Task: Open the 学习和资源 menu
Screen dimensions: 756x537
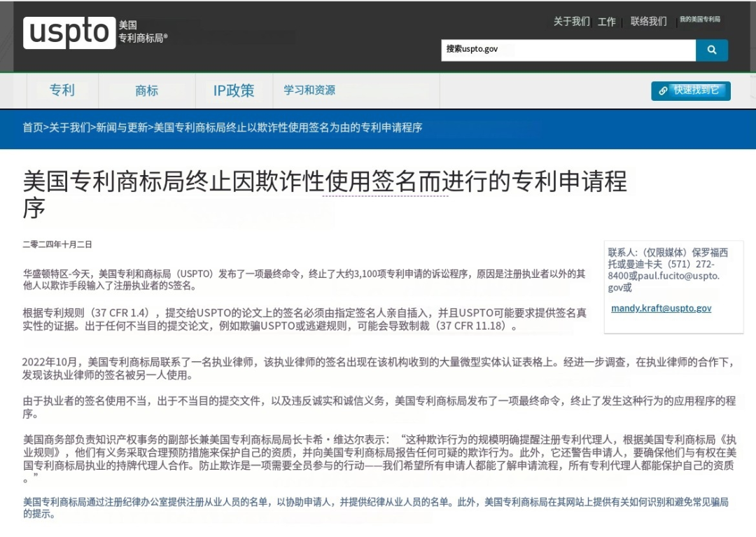Action: tap(309, 90)
